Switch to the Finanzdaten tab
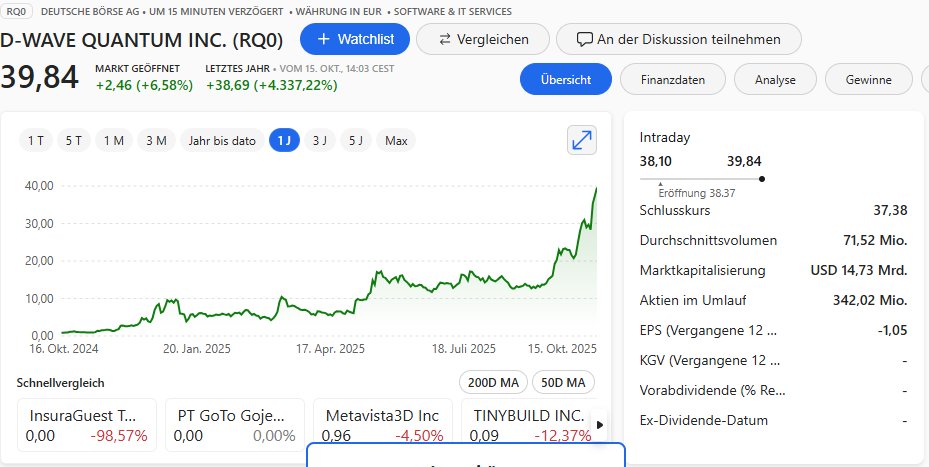The width and height of the screenshot is (929, 467). (x=672, y=79)
